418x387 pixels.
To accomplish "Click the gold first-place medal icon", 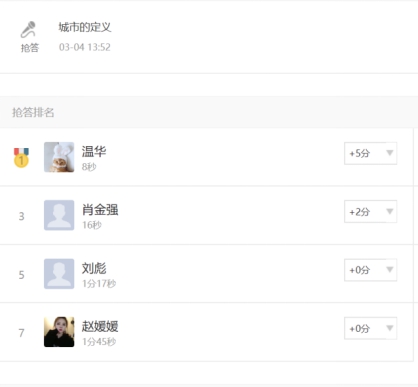I will [21, 157].
